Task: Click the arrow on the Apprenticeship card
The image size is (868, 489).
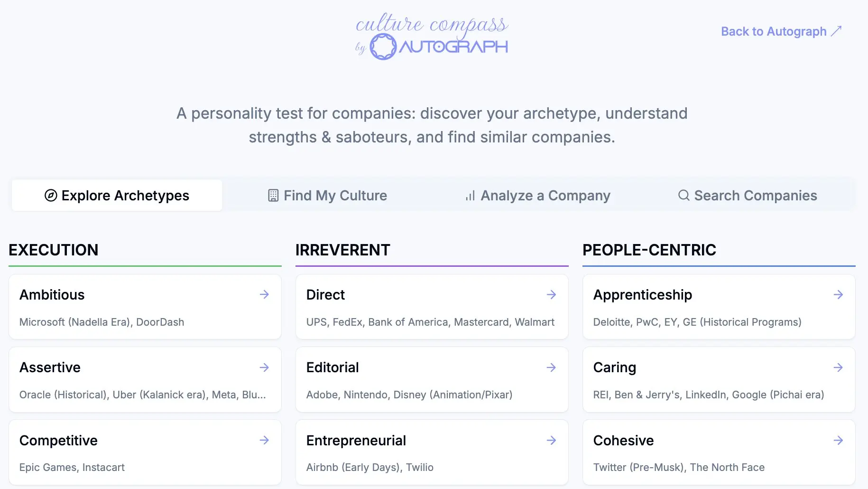Action: click(839, 294)
